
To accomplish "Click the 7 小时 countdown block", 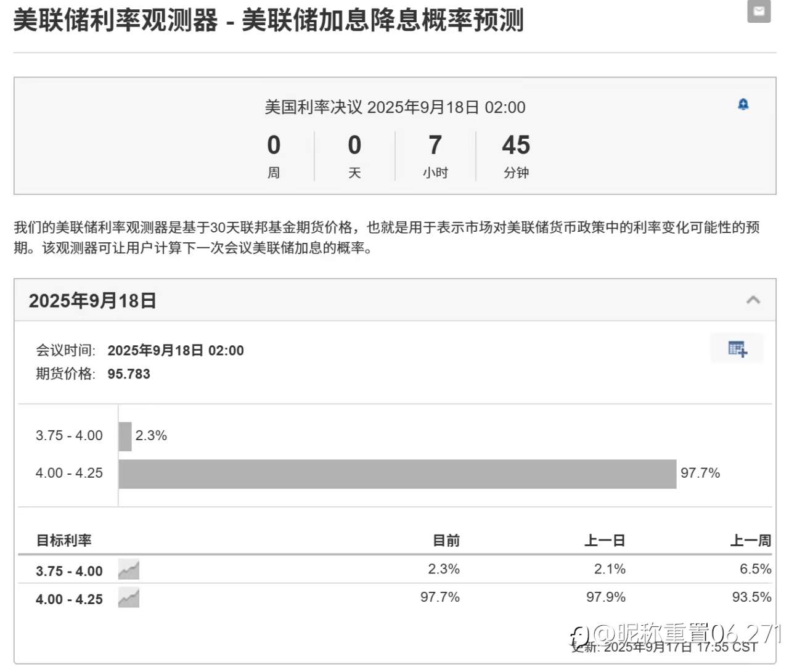I will click(435, 155).
